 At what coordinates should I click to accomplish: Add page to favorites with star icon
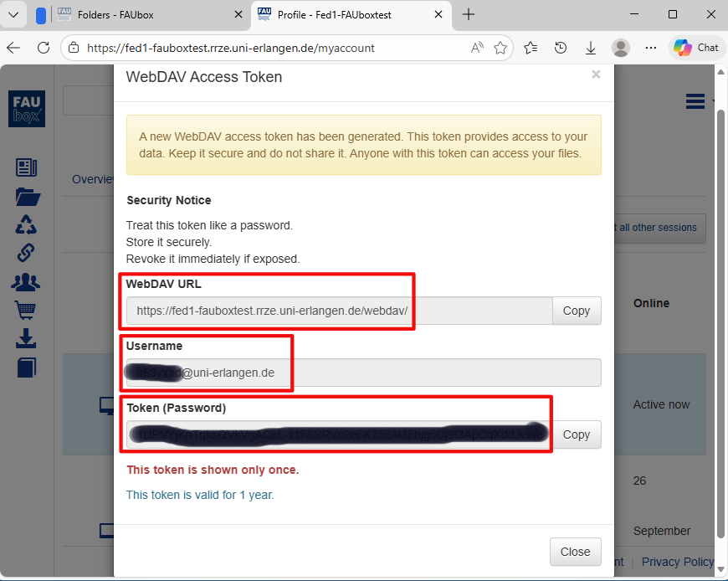coord(500,48)
